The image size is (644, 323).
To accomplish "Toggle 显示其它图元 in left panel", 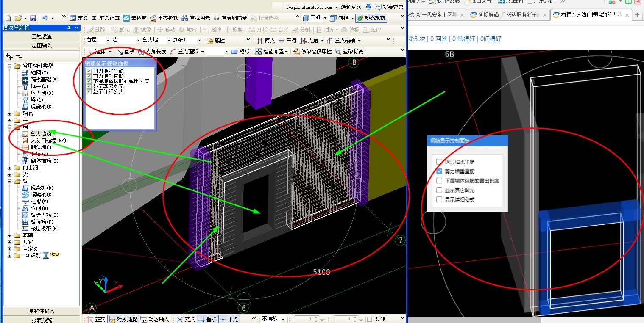I will [89, 86].
